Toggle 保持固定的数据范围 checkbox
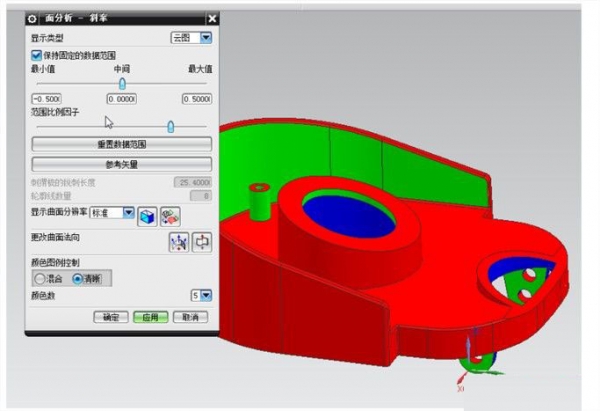 [x=36, y=55]
